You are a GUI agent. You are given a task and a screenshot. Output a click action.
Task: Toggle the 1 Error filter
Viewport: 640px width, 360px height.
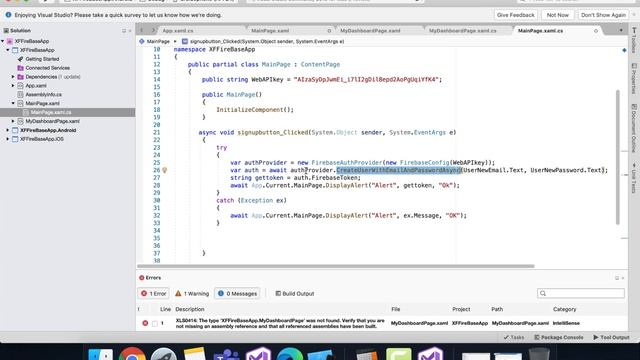[x=154, y=293]
